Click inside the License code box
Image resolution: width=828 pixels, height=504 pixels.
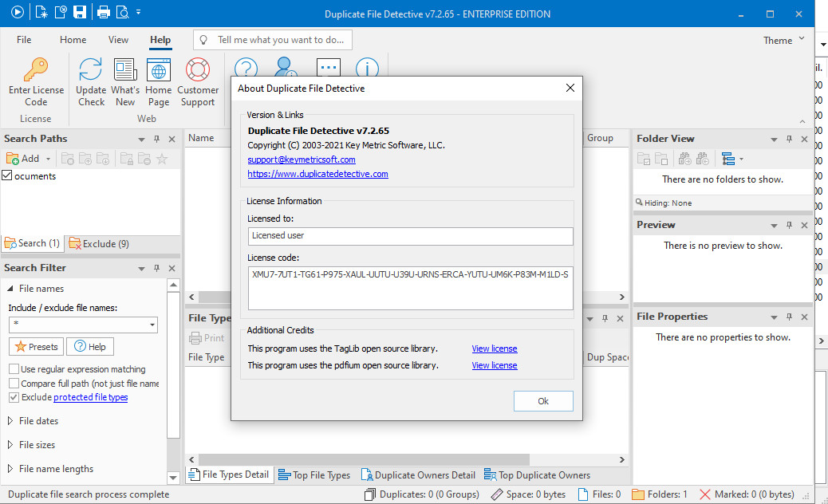pyautogui.click(x=410, y=288)
